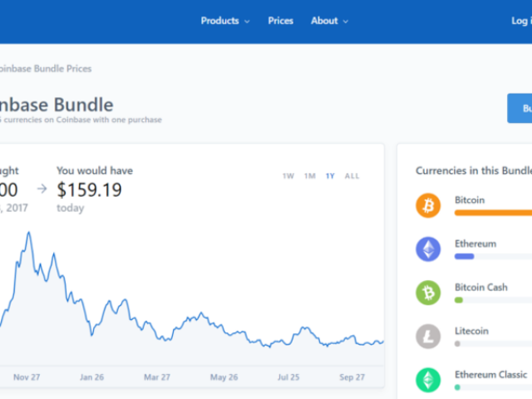Click the Currencies in this Bundle heading
532x399 pixels.
coord(474,170)
